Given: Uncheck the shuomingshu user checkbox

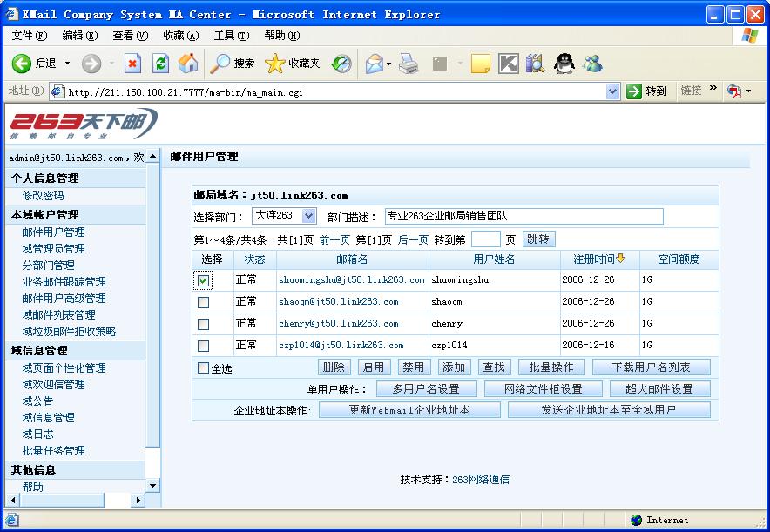Looking at the screenshot, I should (203, 280).
